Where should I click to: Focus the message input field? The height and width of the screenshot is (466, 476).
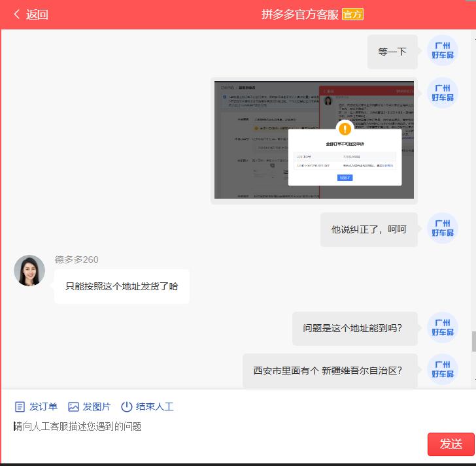[x=212, y=426]
